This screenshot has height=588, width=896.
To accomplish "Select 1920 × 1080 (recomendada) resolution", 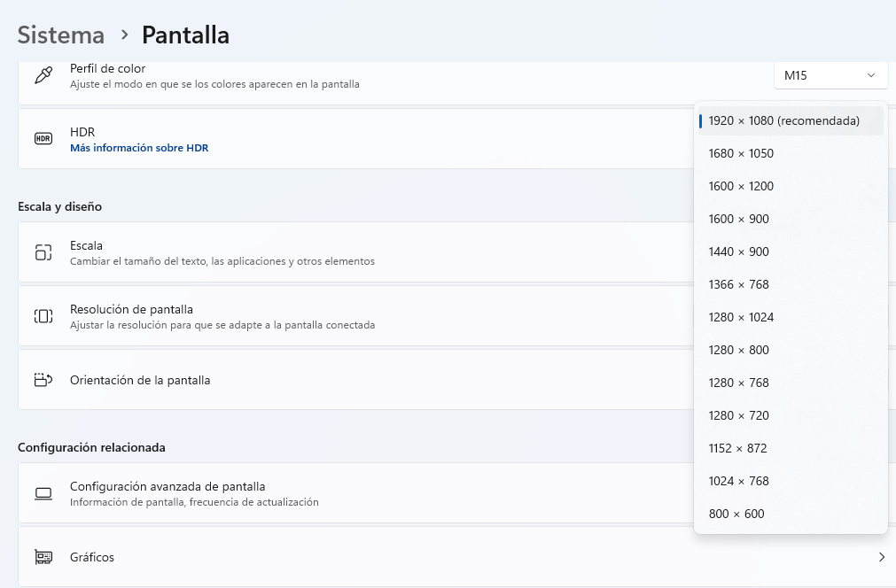I will coord(791,121).
